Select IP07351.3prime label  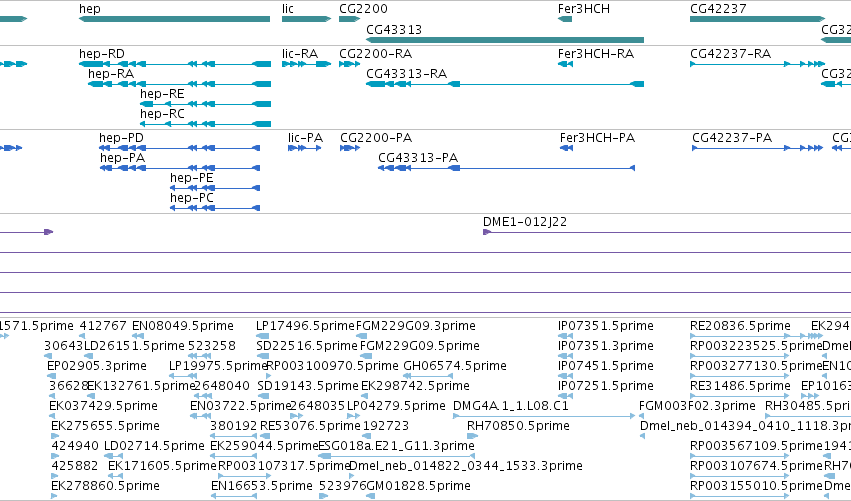coord(606,346)
